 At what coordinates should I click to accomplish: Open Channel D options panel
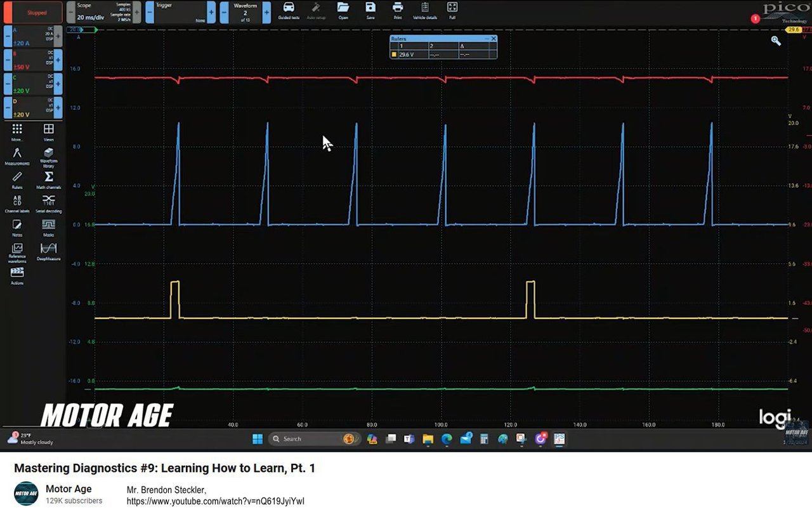pyautogui.click(x=33, y=108)
